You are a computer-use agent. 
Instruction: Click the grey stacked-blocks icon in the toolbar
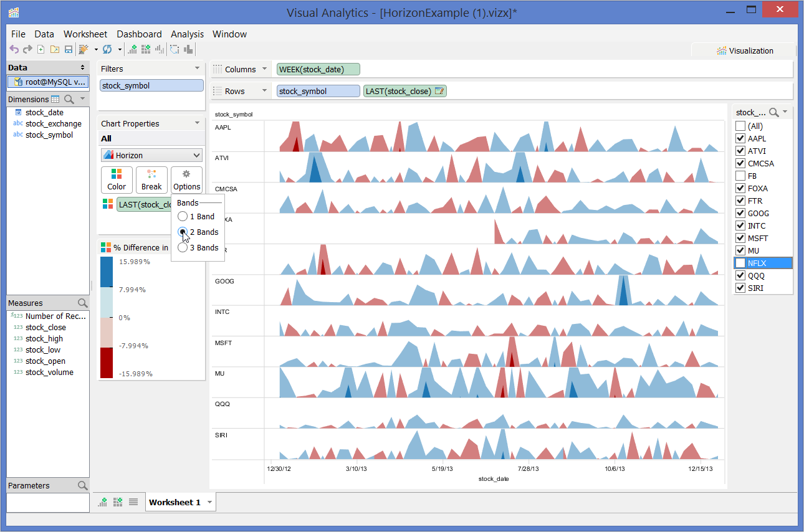(x=188, y=50)
